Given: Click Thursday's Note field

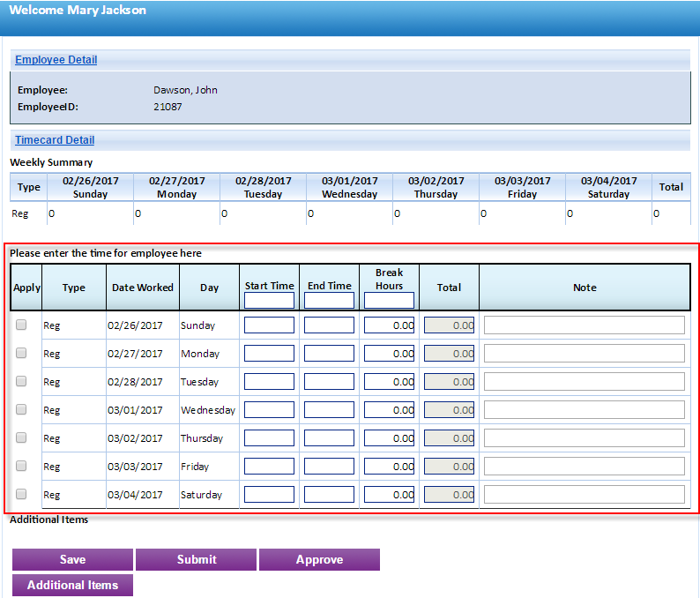Looking at the screenshot, I should point(585,438).
